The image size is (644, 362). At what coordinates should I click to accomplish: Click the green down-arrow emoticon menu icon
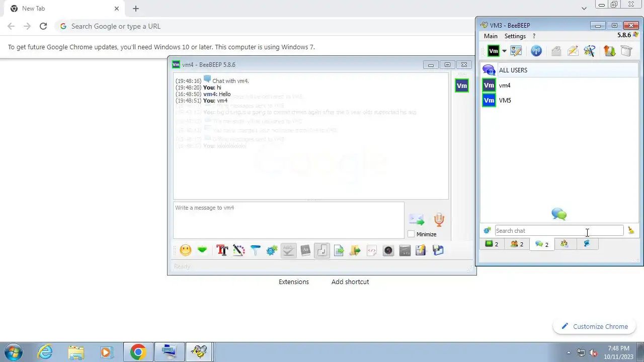(202, 250)
